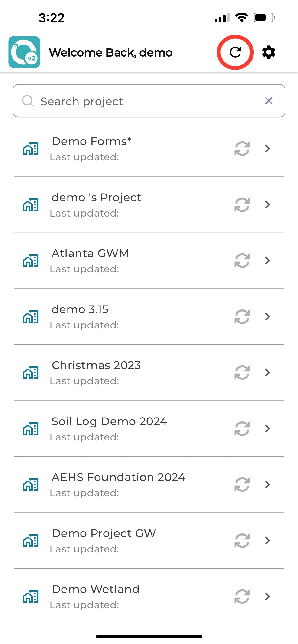Expand Soil Log Demo 2024 chevron

(x=267, y=428)
